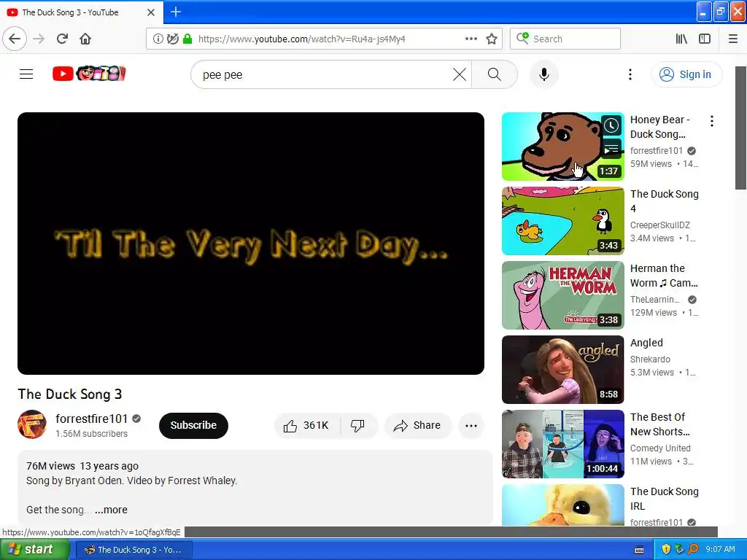Go to YouTube home via logo
Viewport: 747px width, 560px height.
[x=89, y=74]
